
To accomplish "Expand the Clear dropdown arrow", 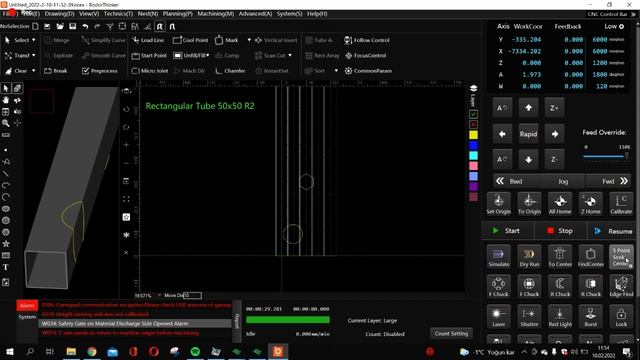I will click(33, 71).
